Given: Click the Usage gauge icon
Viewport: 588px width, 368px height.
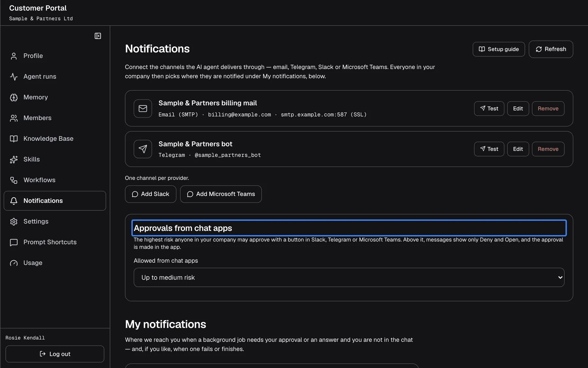Looking at the screenshot, I should pyautogui.click(x=14, y=263).
